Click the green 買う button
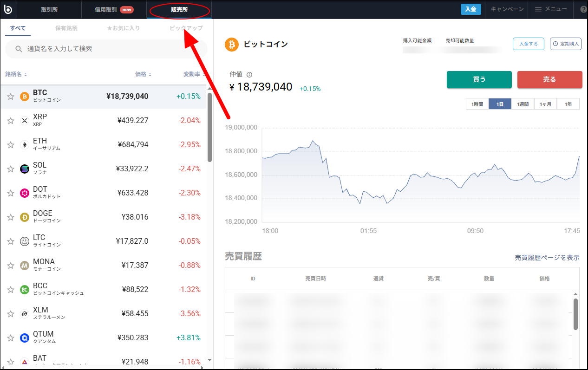The image size is (588, 370). coord(479,79)
